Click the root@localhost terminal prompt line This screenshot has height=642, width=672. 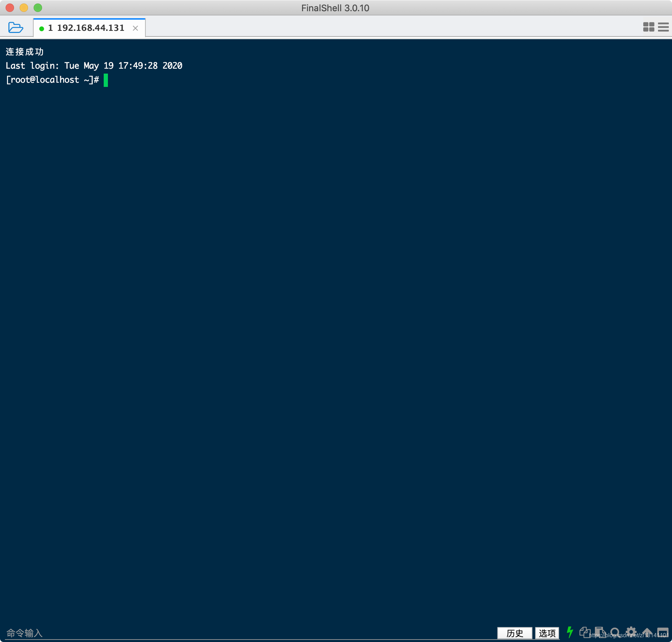coord(53,80)
